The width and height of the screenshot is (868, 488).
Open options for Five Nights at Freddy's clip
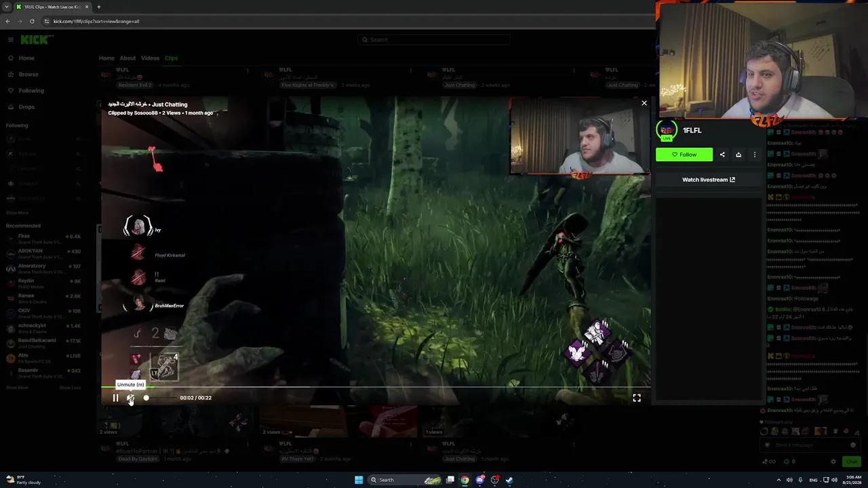point(410,70)
